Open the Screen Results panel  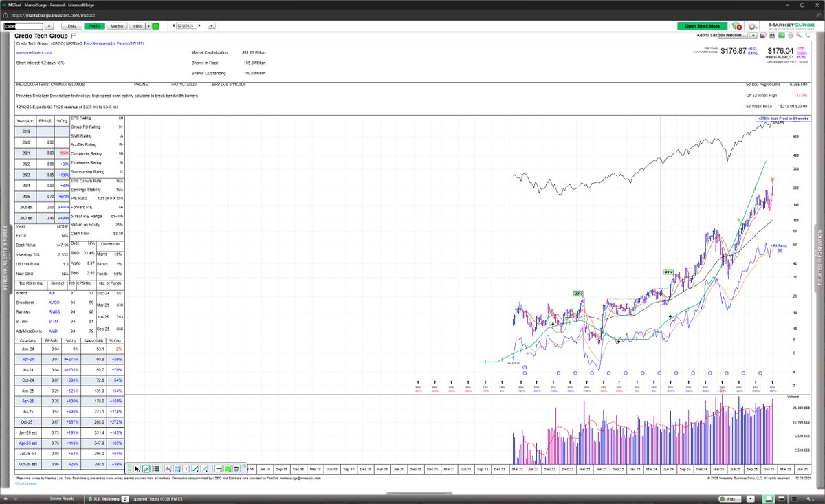pos(62,498)
